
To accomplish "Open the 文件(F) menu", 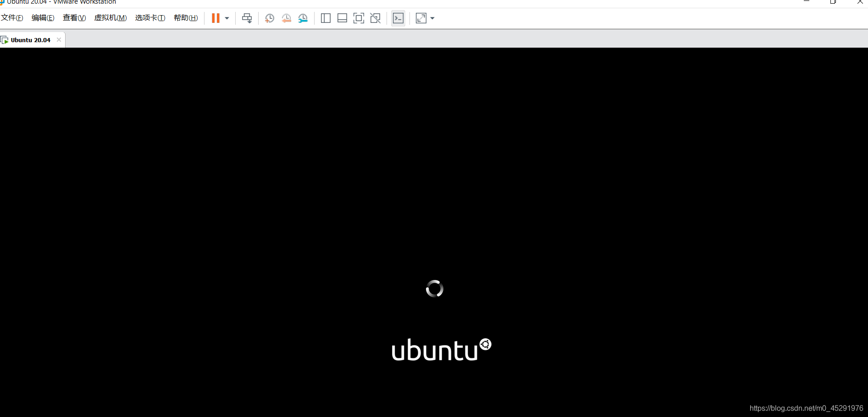I will (x=12, y=18).
